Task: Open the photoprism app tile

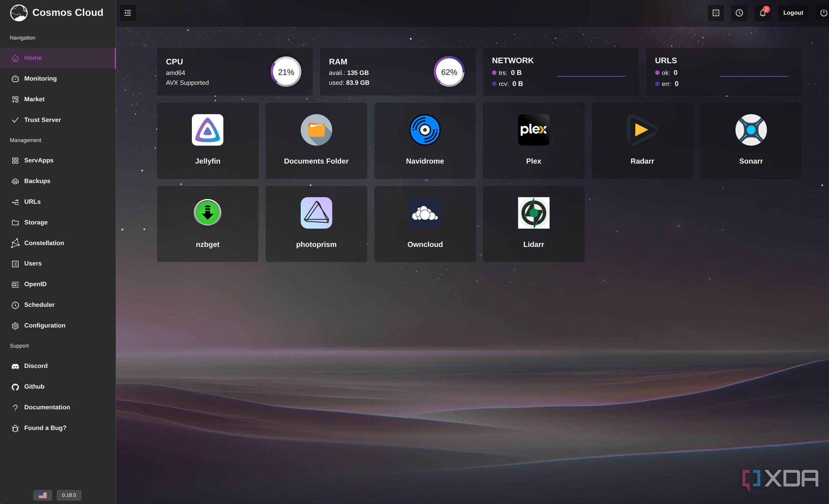Action: tap(316, 224)
